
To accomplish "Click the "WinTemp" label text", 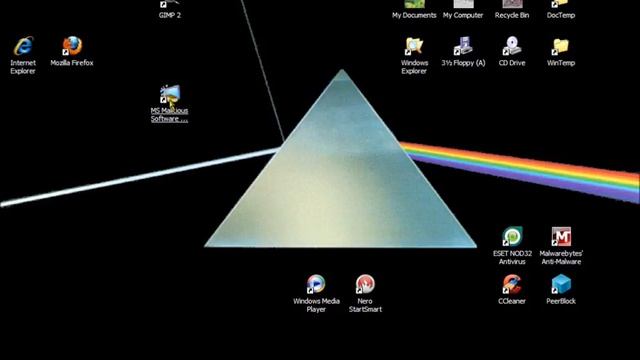I will 561,63.
